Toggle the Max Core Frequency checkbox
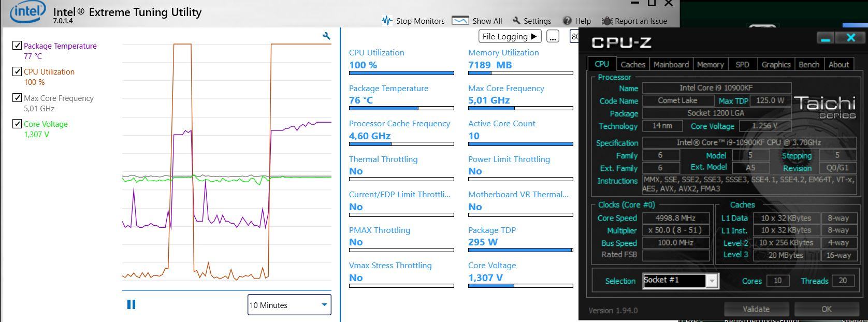Screen dimensions: 868x322 [x=17, y=97]
